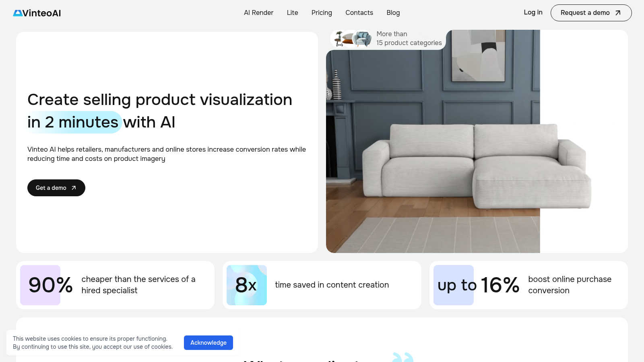This screenshot has width=644, height=362.
Task: Click "cheaper than the services" text
Action: (131, 279)
